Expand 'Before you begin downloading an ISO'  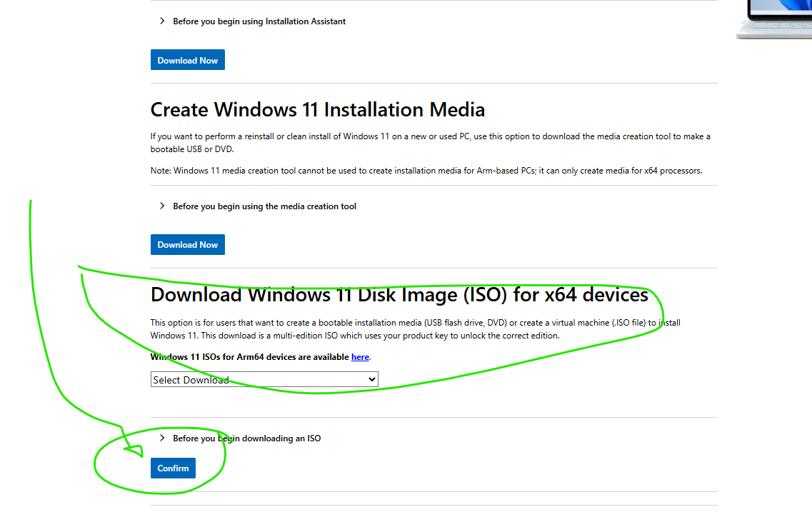pos(240,438)
